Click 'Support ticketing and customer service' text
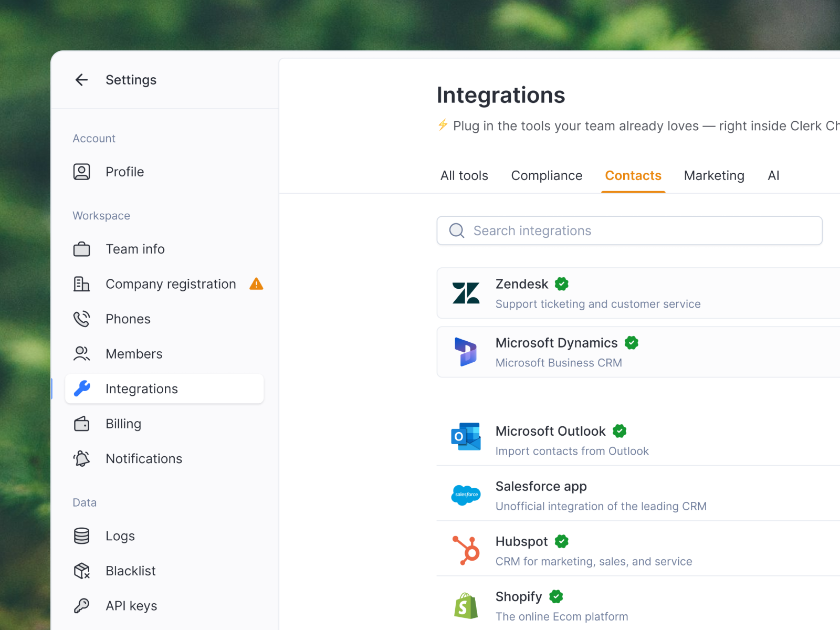The image size is (840, 630). [598, 304]
